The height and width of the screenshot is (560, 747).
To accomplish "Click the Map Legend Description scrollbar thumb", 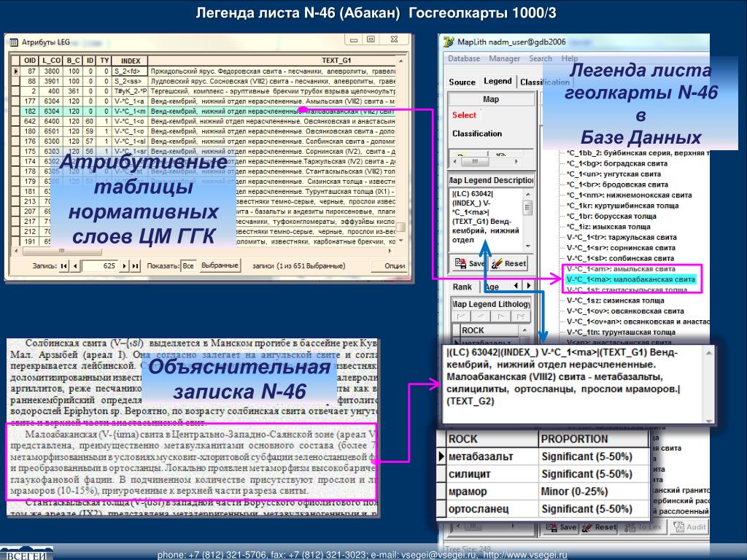I will tap(528, 206).
